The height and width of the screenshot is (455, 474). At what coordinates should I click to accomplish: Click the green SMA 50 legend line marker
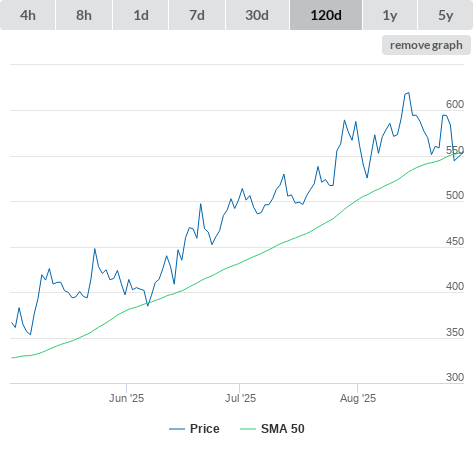248,429
